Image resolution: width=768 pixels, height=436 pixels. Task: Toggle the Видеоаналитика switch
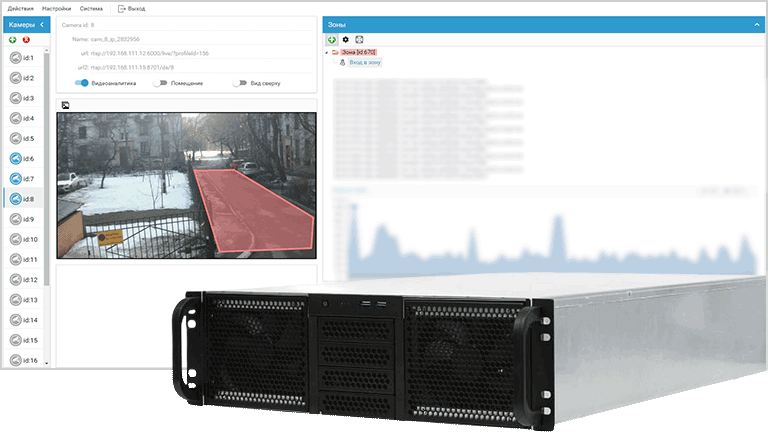tap(82, 83)
